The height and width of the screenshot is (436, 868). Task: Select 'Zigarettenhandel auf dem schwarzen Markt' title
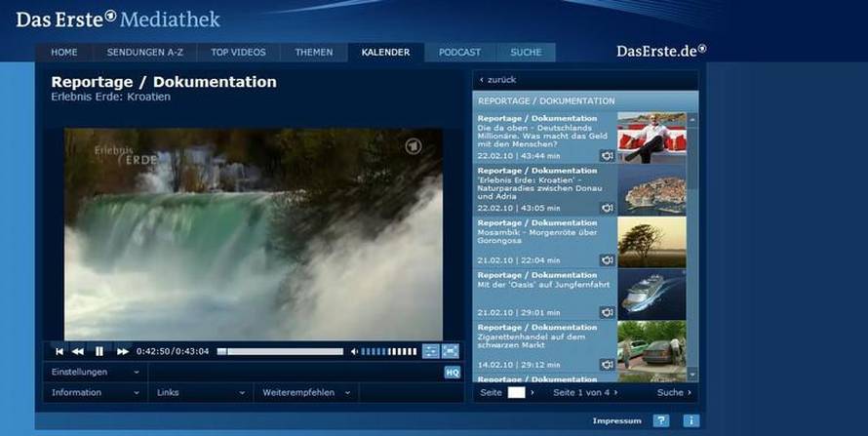click(x=531, y=340)
